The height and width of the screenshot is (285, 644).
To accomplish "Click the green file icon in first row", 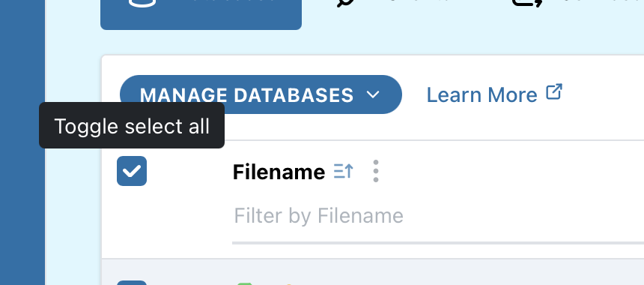I will point(244,283).
